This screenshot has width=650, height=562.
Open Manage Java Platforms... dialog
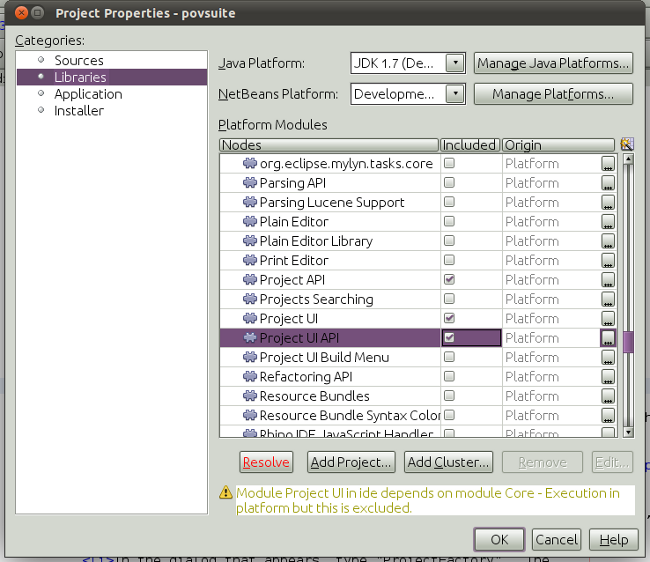pyautogui.click(x=553, y=63)
